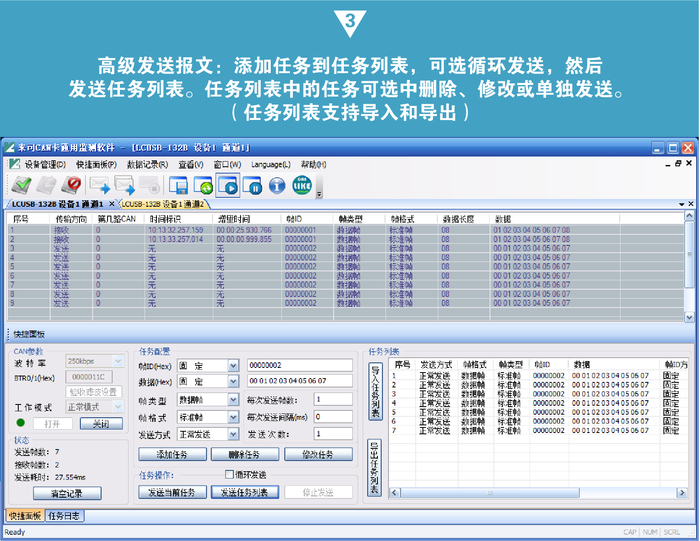Open the 数据记录(R) menu

tap(147, 165)
